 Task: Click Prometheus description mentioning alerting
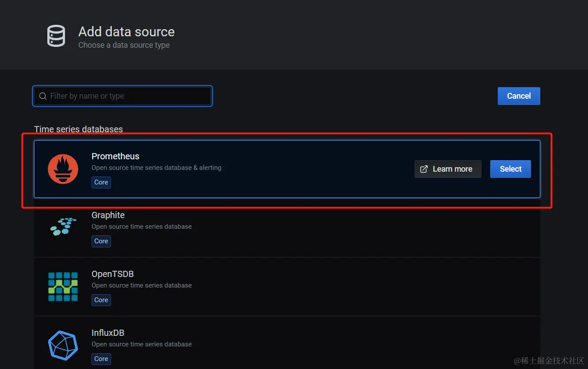pyautogui.click(x=157, y=168)
